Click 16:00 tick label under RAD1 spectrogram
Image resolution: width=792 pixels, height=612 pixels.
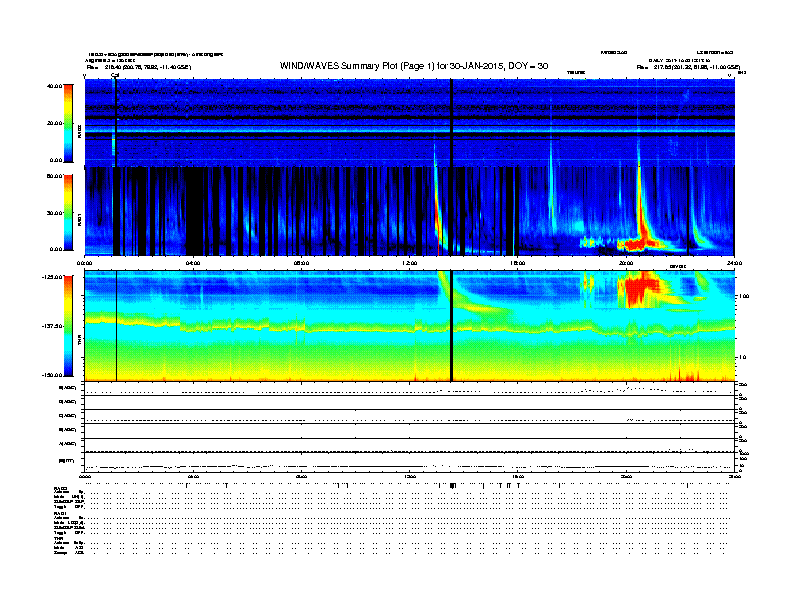pyautogui.click(x=518, y=263)
